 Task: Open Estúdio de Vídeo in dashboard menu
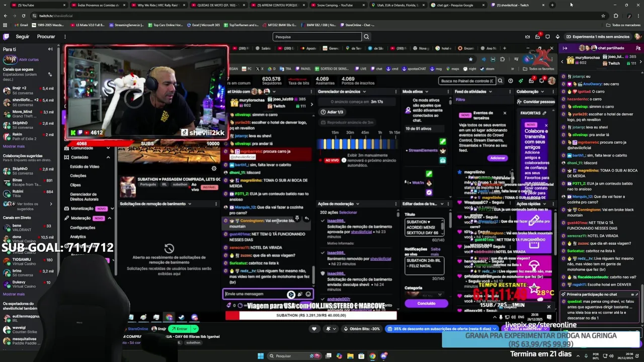click(x=85, y=166)
